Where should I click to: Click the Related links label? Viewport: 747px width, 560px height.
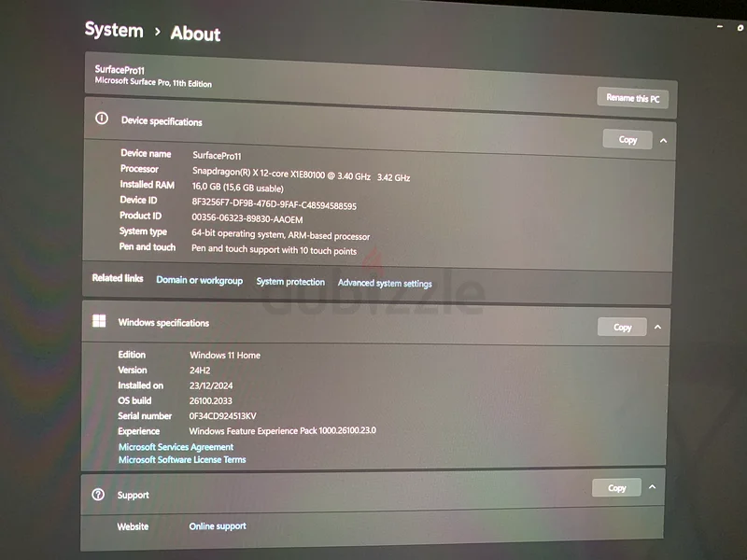118,277
